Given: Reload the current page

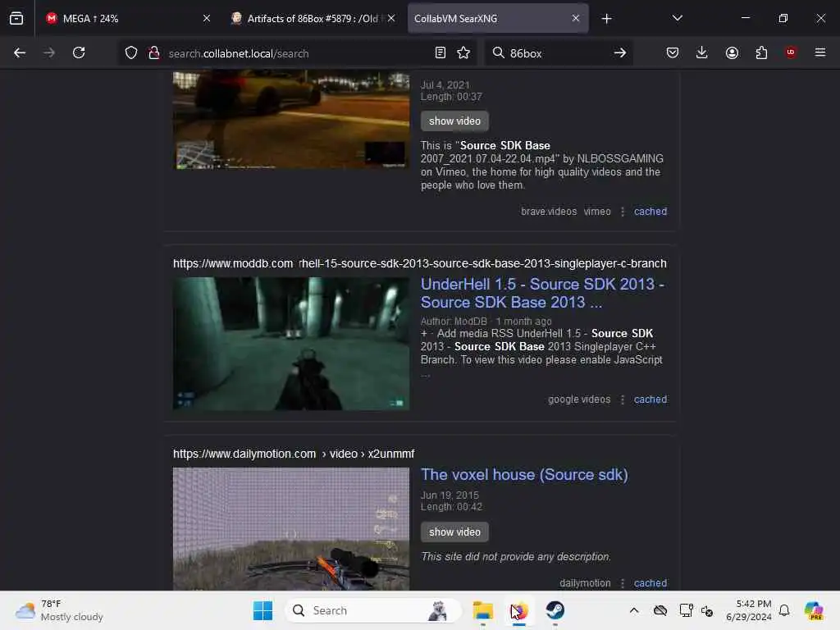Looking at the screenshot, I should (x=79, y=52).
